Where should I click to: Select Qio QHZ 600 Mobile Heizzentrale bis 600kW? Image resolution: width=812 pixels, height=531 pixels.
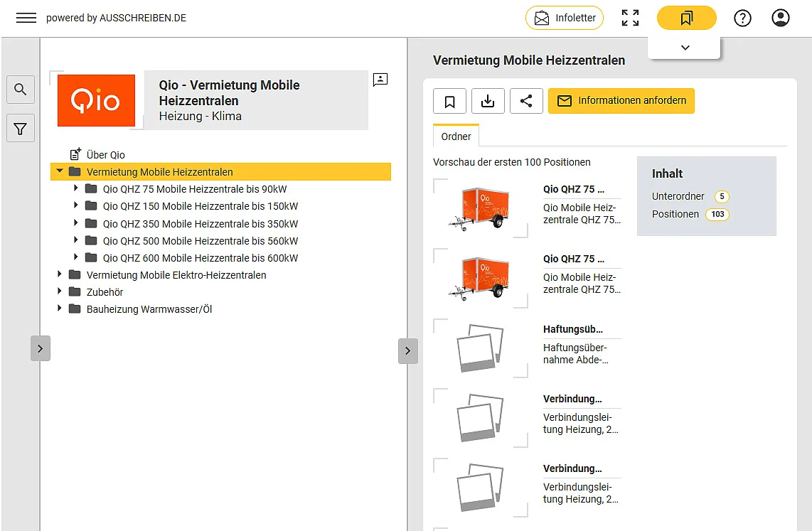click(201, 258)
